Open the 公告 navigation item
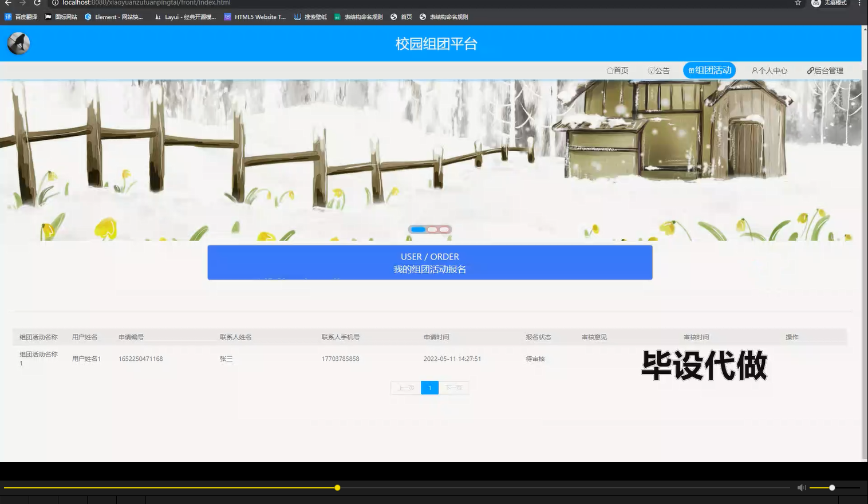This screenshot has width=868, height=504. [658, 70]
